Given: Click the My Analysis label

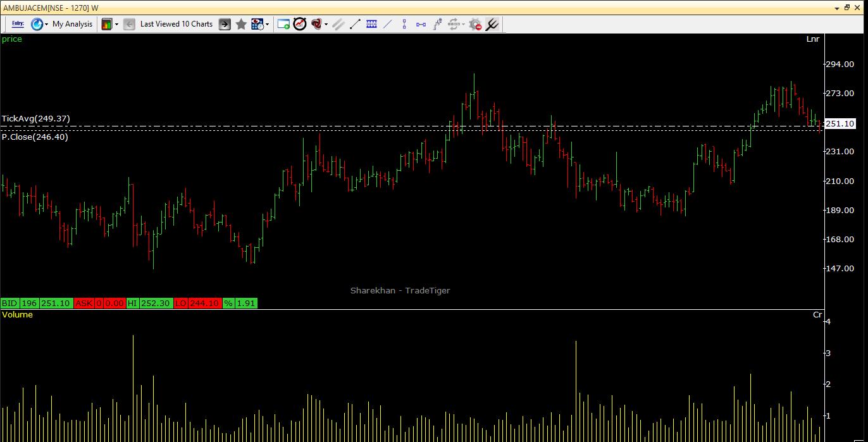Looking at the screenshot, I should (72, 24).
